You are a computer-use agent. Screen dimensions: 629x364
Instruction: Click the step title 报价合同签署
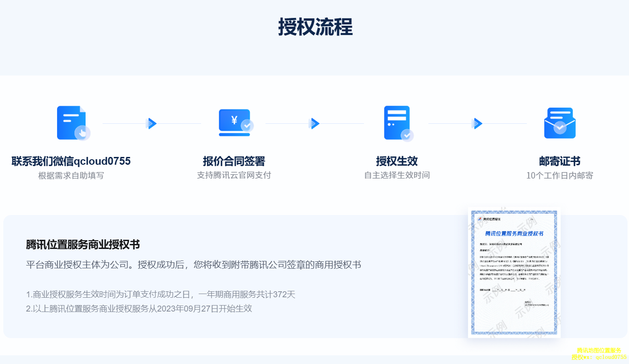(234, 161)
